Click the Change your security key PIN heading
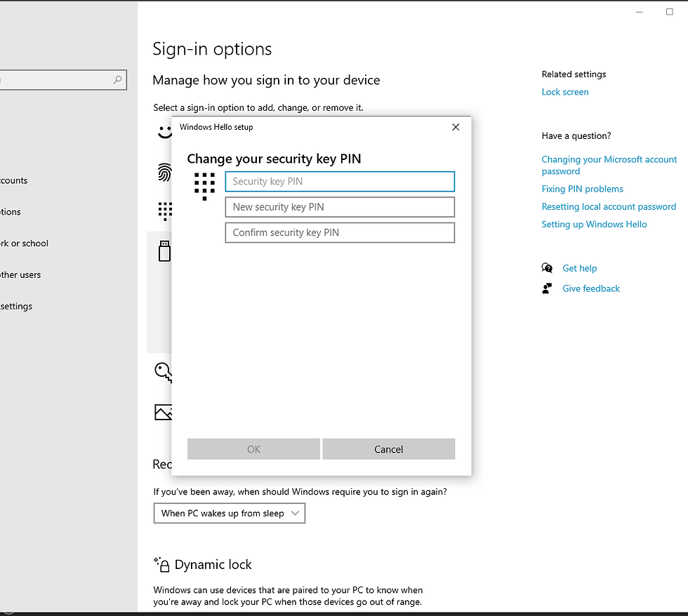Screen dimensions: 688x616 click(274, 159)
